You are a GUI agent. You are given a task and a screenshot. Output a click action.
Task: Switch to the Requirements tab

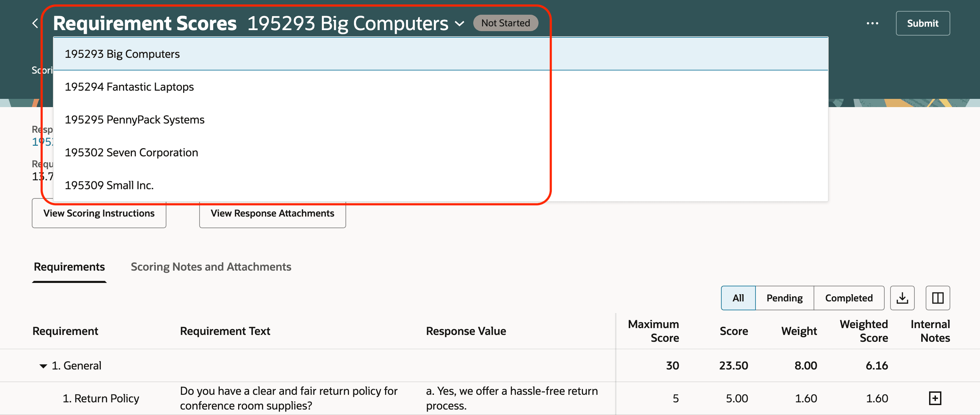pyautogui.click(x=69, y=267)
